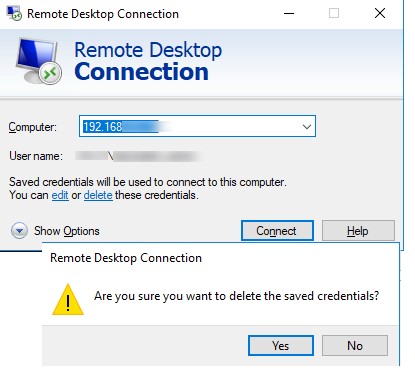This screenshot has width=415, height=371.
Task: Click the "User name:" label
Action: pyautogui.click(x=36, y=156)
